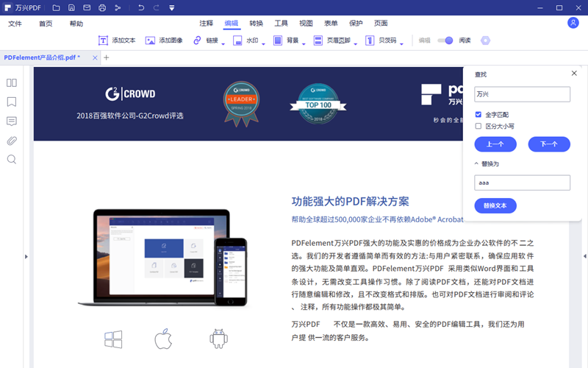
Task: Add new tab with plus button
Action: (x=106, y=57)
